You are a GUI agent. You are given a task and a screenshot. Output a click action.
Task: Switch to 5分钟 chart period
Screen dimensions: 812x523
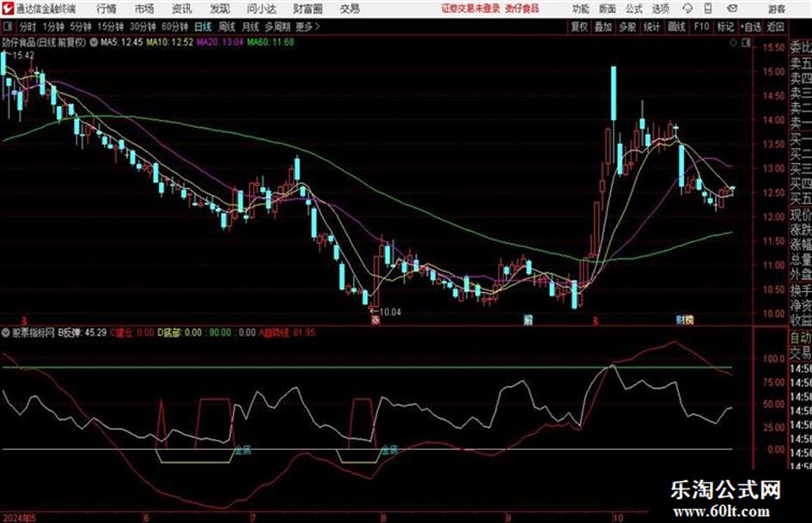(x=81, y=27)
